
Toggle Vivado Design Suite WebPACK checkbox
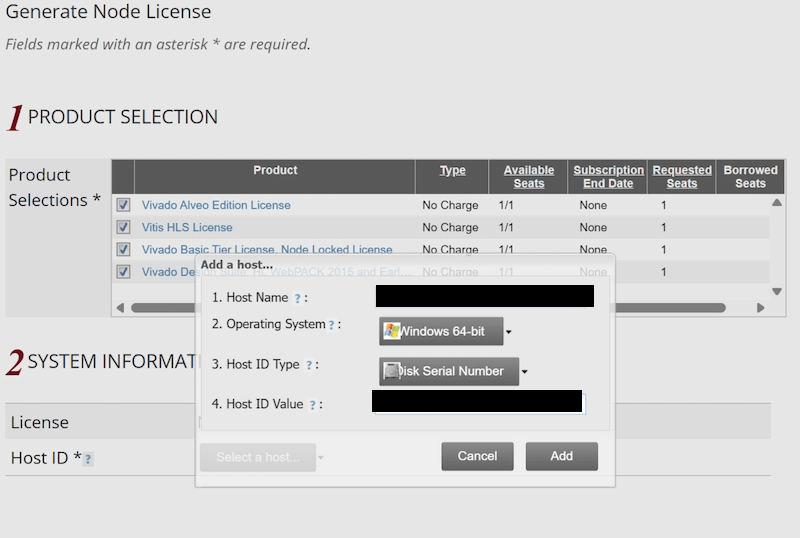point(123,272)
